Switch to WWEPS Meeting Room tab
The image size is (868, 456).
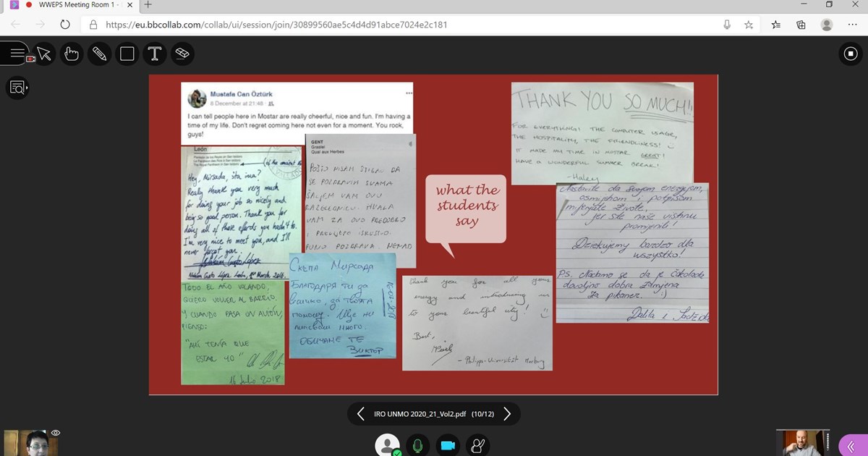[x=69, y=5]
